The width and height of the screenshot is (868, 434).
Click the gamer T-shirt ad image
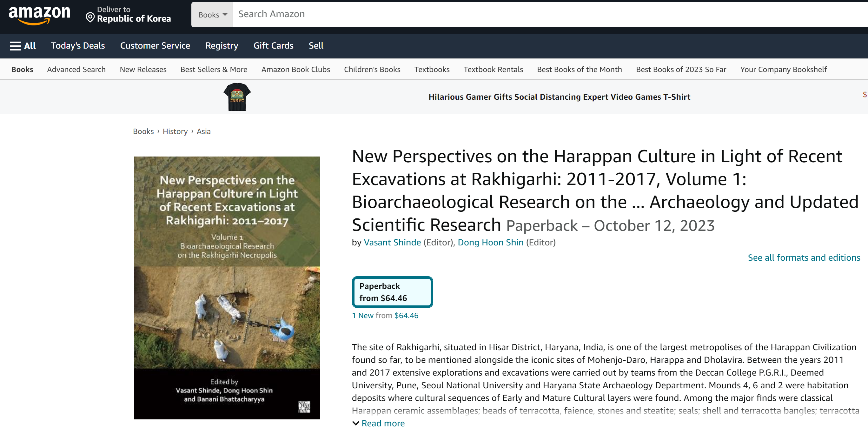point(237,97)
